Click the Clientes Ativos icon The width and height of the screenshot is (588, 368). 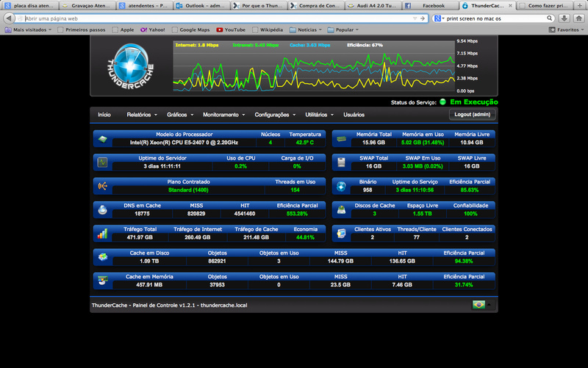click(x=341, y=233)
